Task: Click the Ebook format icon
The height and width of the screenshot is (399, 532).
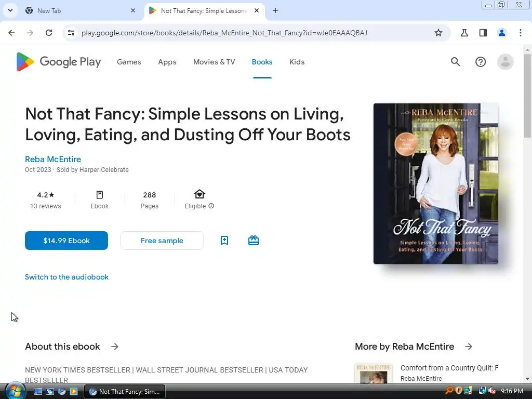Action: (x=100, y=195)
